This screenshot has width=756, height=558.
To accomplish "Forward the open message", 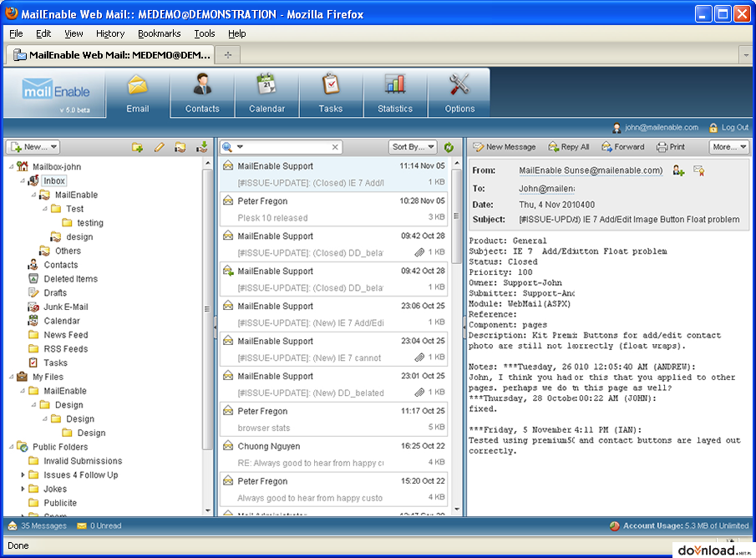I will pos(623,147).
